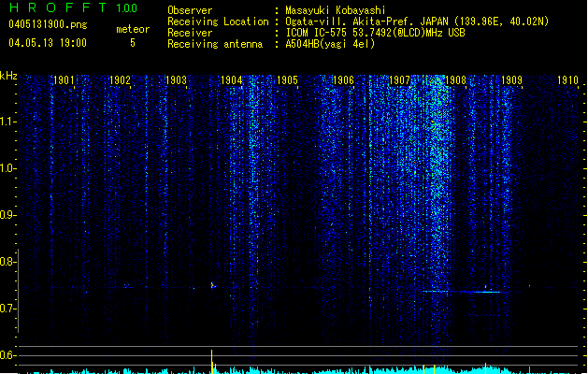Image resolution: width=588 pixels, height=374 pixels.
Task: Click the 1905 time marker
Action: (287, 80)
